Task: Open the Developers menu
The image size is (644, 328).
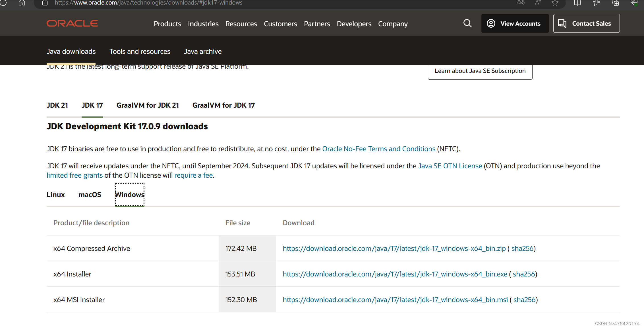Action: tap(354, 24)
